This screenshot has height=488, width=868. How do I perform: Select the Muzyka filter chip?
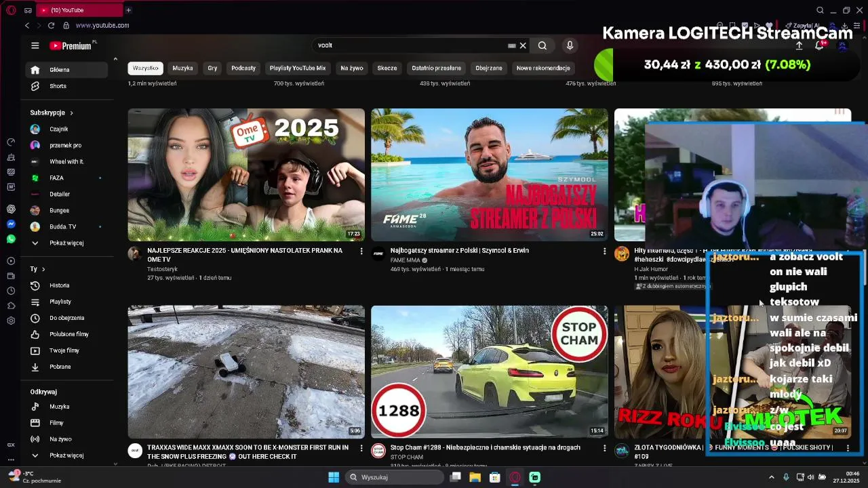pos(182,68)
